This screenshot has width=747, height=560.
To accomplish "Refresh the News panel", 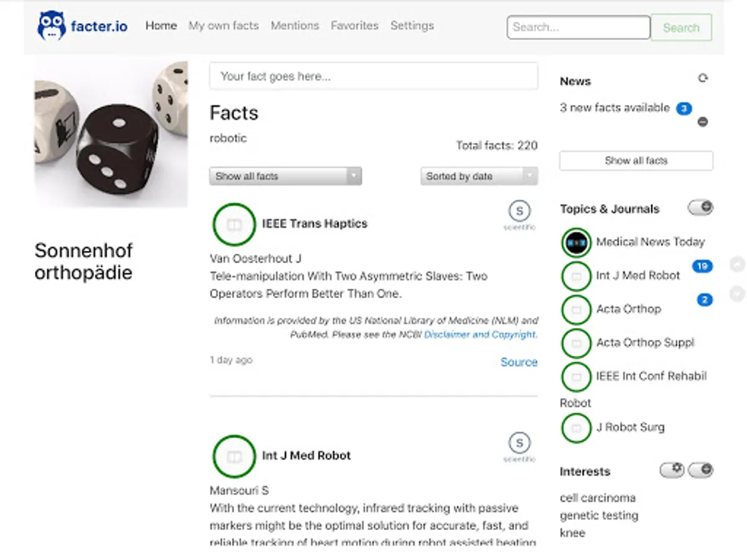I will [x=703, y=78].
